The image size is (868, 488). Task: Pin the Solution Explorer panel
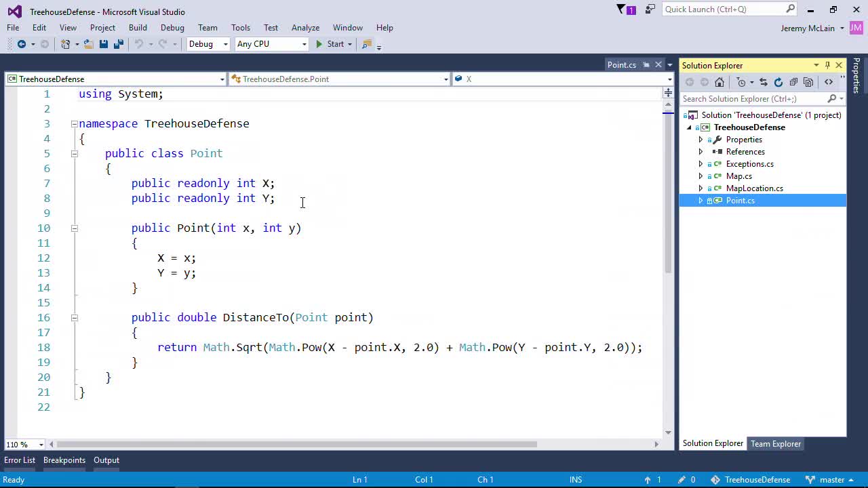827,65
